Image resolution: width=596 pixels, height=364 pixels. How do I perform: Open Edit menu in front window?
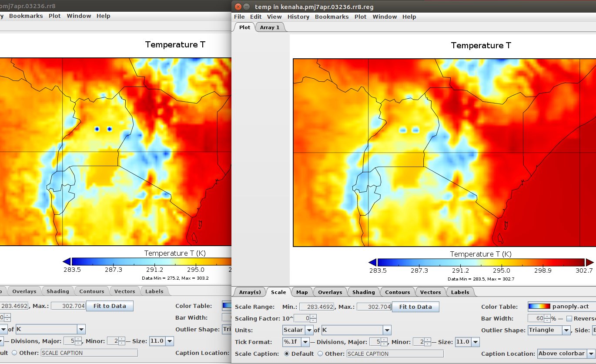(256, 17)
